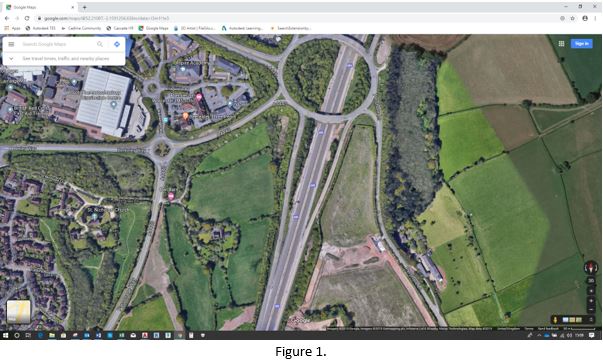Open a new browser tab with plus
The width and height of the screenshot is (603, 364).
[x=84, y=7]
